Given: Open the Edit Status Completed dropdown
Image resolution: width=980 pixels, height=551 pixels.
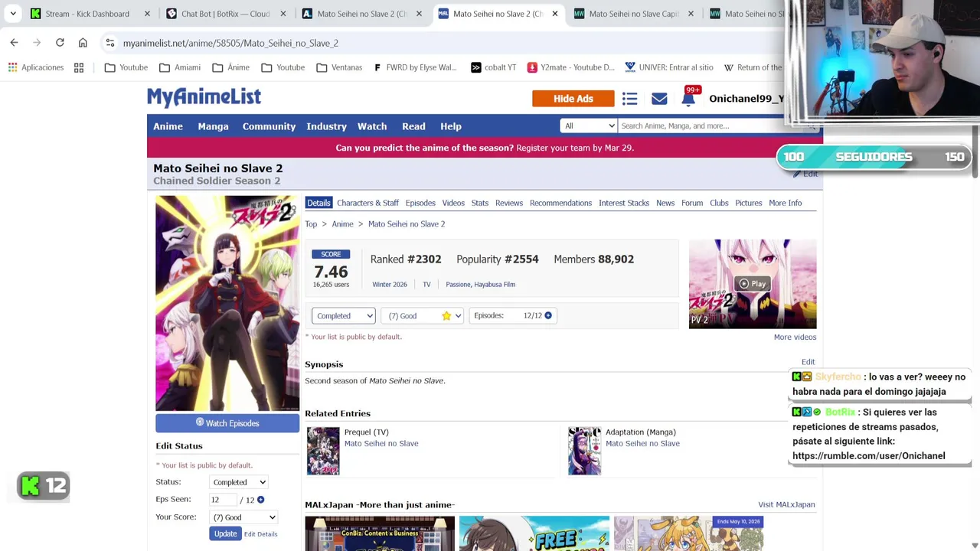Looking at the screenshot, I should [x=239, y=482].
